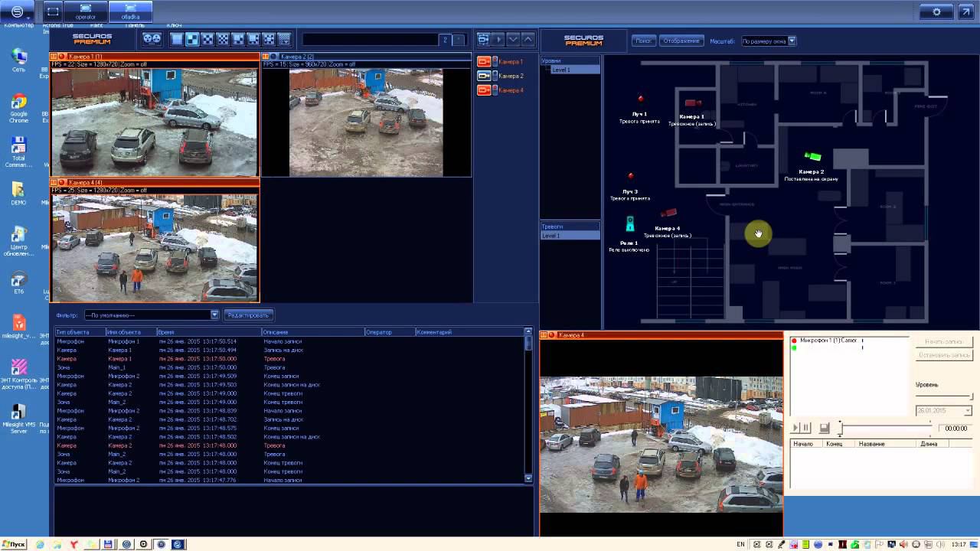Click the Луч 3 sensor on the map
The image size is (980, 551).
(631, 176)
